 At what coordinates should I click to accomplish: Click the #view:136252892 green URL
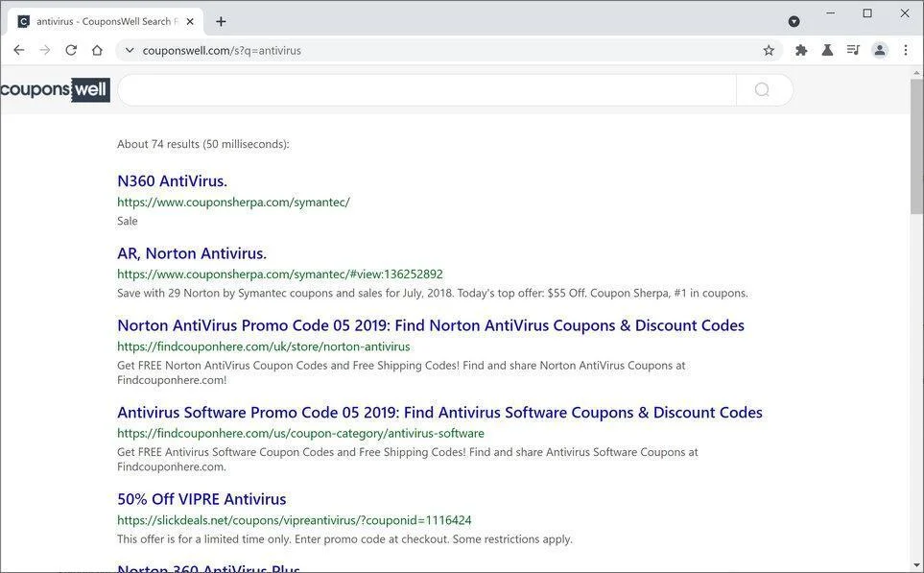(x=280, y=275)
